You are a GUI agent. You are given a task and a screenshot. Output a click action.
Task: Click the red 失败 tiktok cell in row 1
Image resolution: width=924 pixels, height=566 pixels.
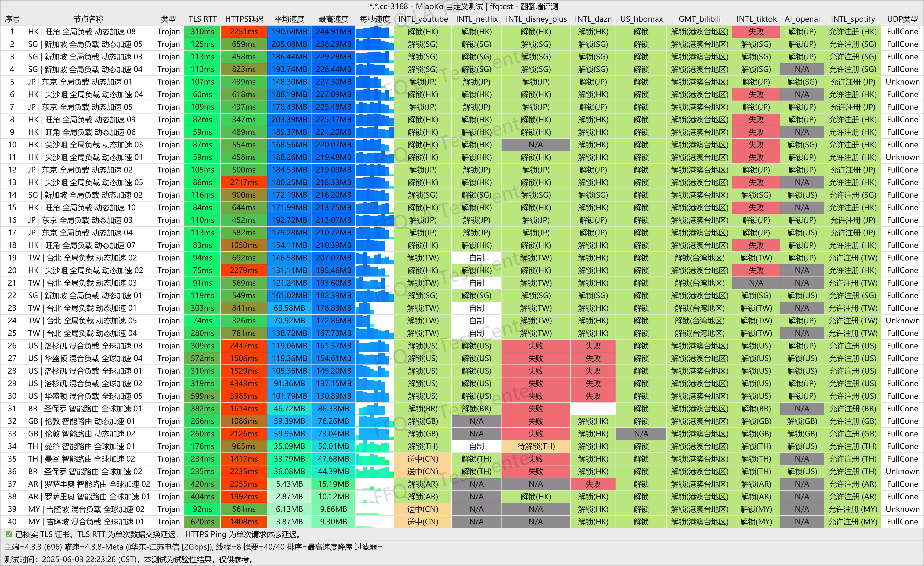coord(756,32)
